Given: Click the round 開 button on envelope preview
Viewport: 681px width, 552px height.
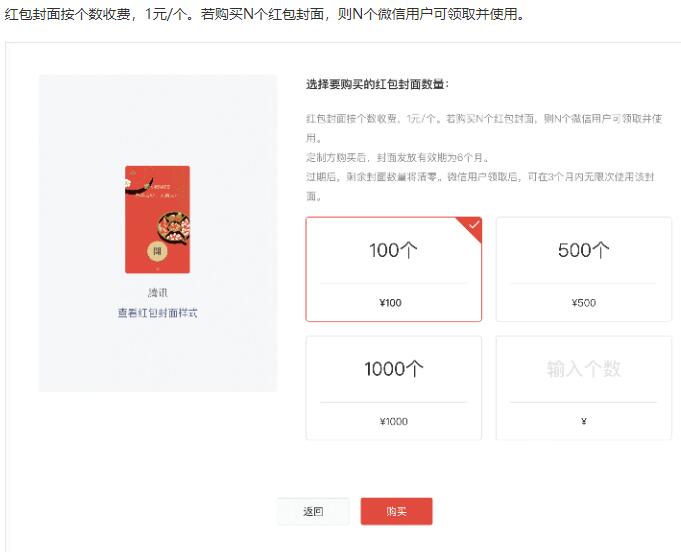Looking at the screenshot, I should (157, 251).
